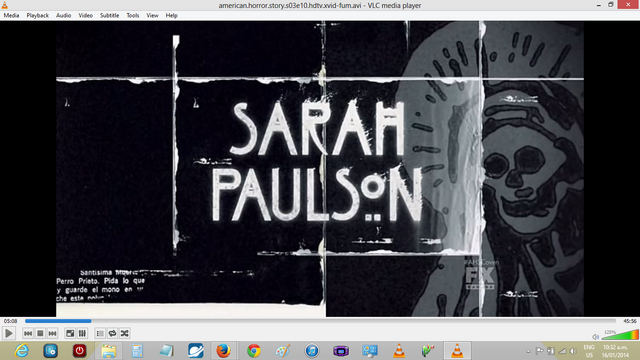Open purple Game Boy emulator icon
Screen dimensions: 640x360
click(x=341, y=351)
